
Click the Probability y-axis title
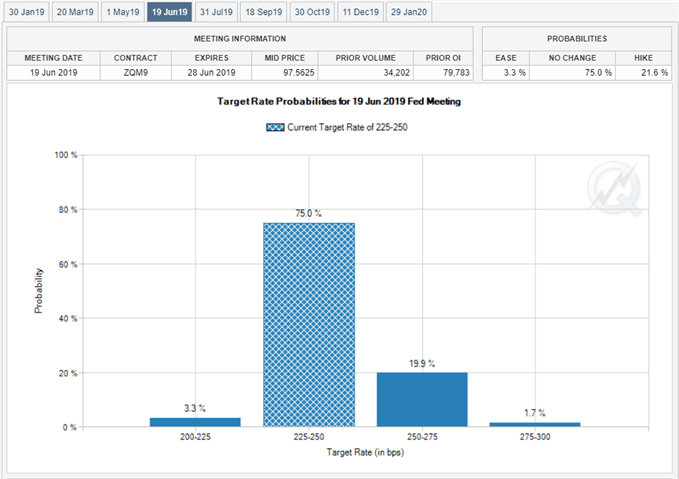39,291
